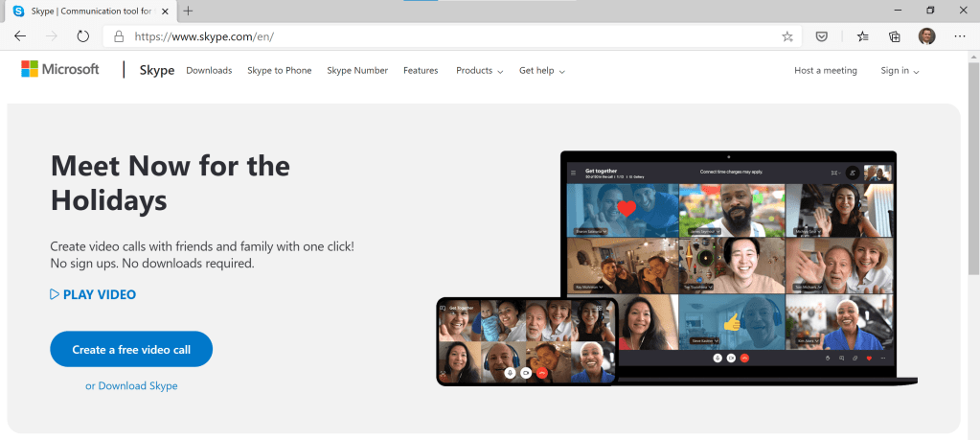Follow the or Download Skype link
This screenshot has height=440, width=980.
point(131,386)
